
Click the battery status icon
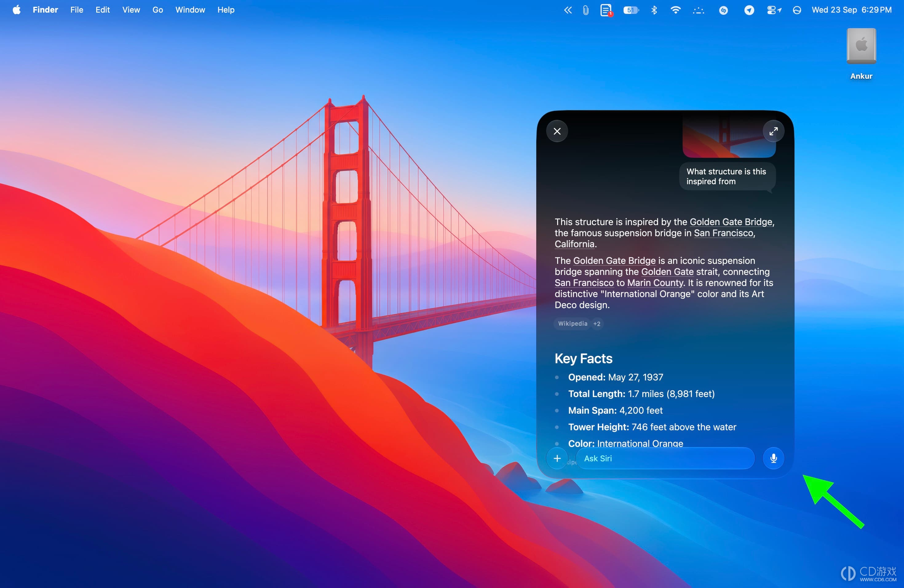click(x=631, y=10)
